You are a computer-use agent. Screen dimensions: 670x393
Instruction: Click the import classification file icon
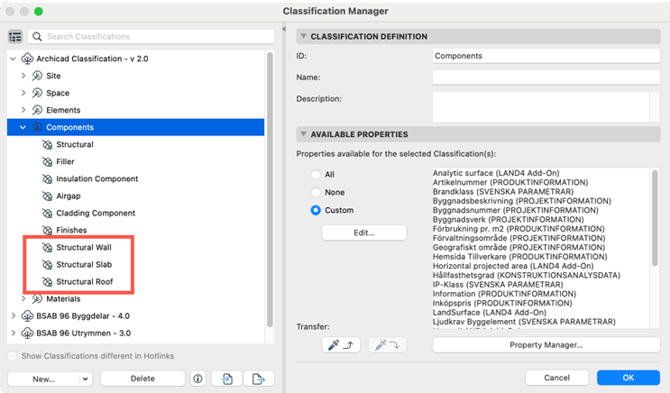[227, 378]
